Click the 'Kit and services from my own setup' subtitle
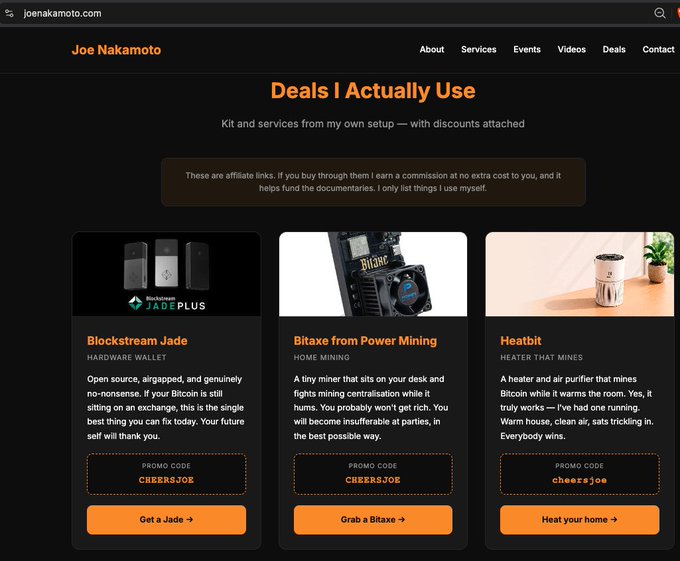Viewport: 680px width, 561px height. coord(373,124)
